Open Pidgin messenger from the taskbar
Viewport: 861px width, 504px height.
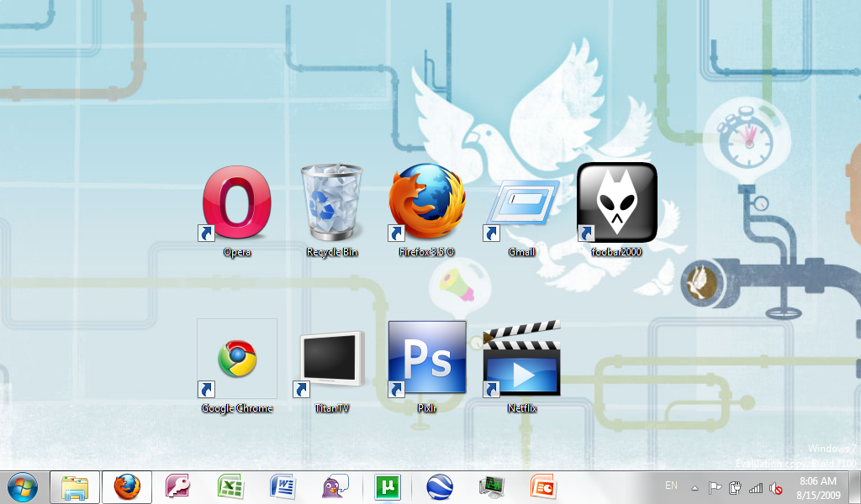tap(335, 486)
